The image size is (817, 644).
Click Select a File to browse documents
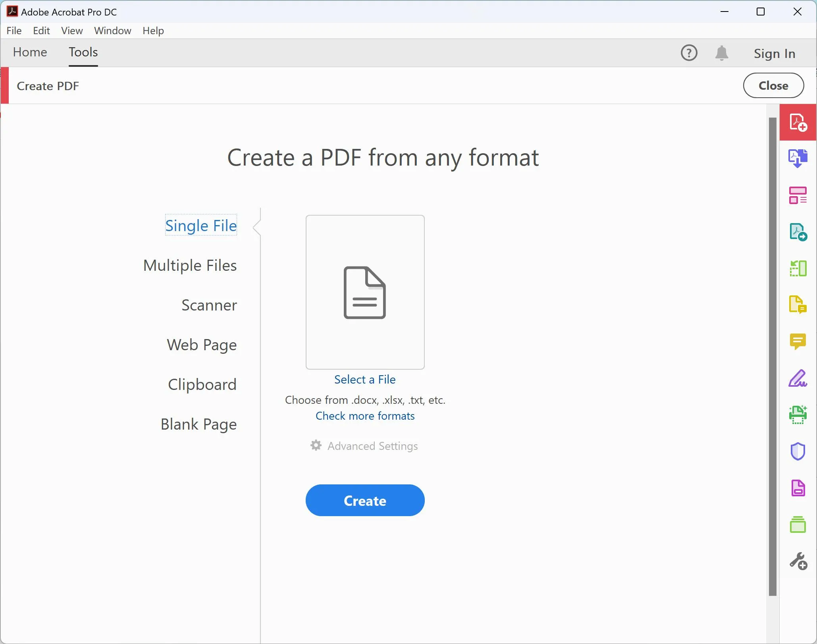364,379
